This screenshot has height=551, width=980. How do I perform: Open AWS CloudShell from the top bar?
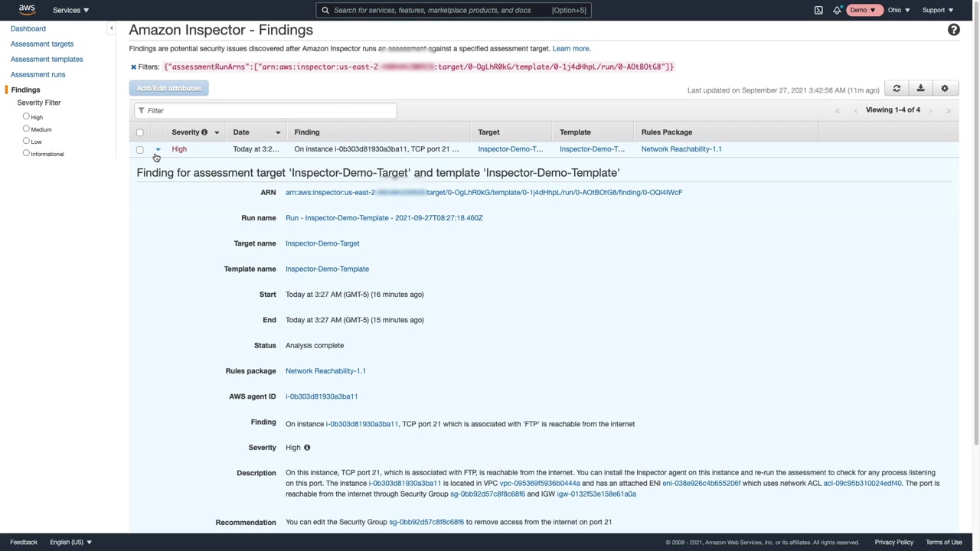818,10
